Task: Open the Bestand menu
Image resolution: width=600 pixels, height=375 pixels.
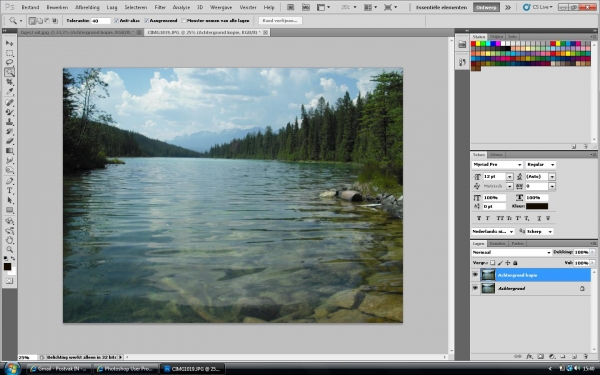Action: coord(30,7)
